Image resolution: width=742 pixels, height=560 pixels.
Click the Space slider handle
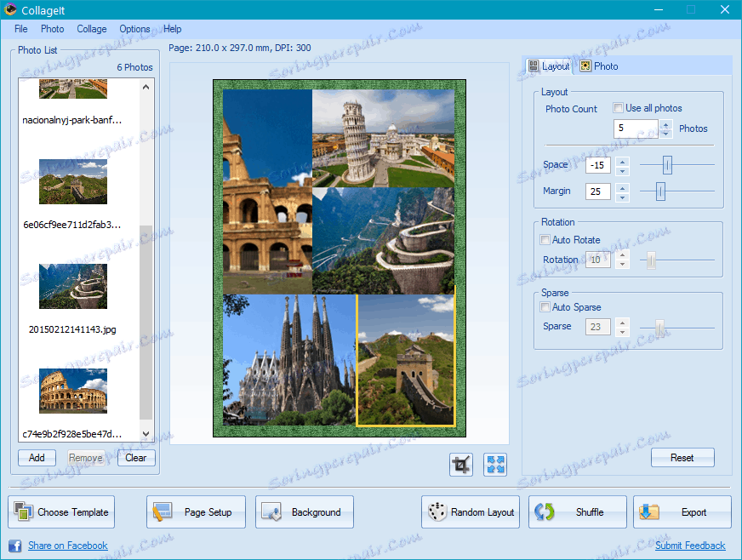(667, 165)
